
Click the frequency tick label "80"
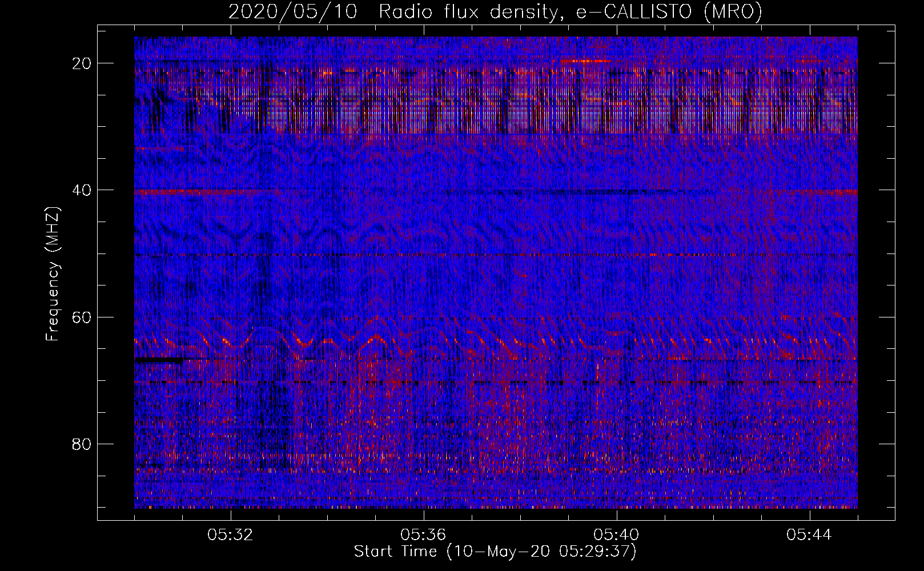click(x=82, y=444)
